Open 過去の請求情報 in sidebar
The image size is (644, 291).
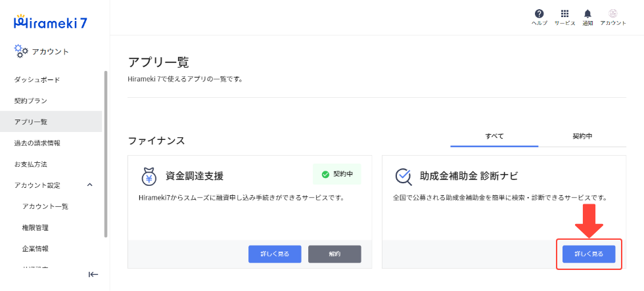tap(37, 143)
